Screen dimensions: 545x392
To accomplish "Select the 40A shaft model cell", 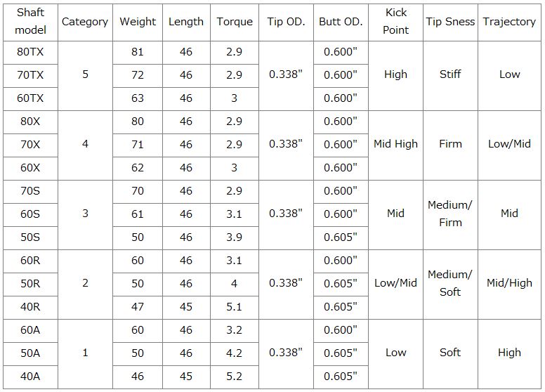I will pyautogui.click(x=30, y=377).
